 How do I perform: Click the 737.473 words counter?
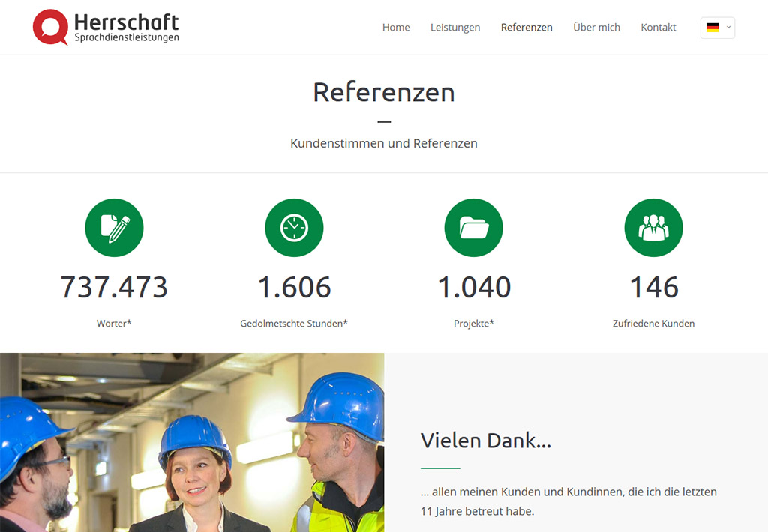click(114, 287)
